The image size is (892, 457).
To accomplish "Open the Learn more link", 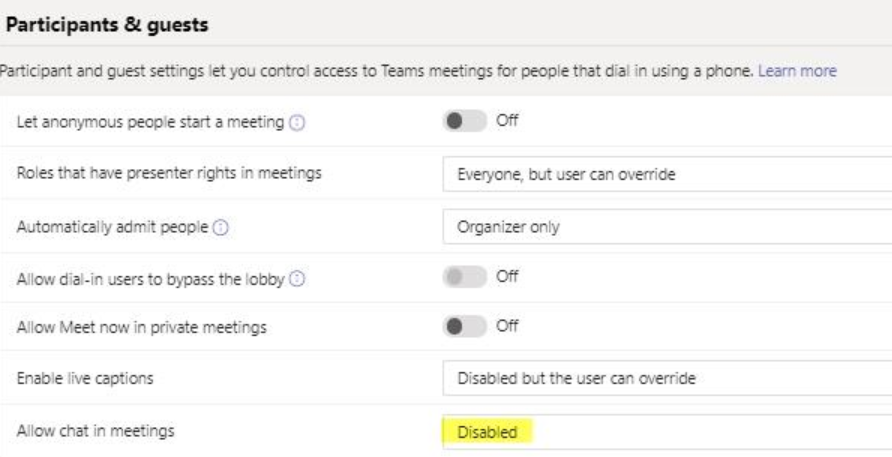I will tap(797, 71).
